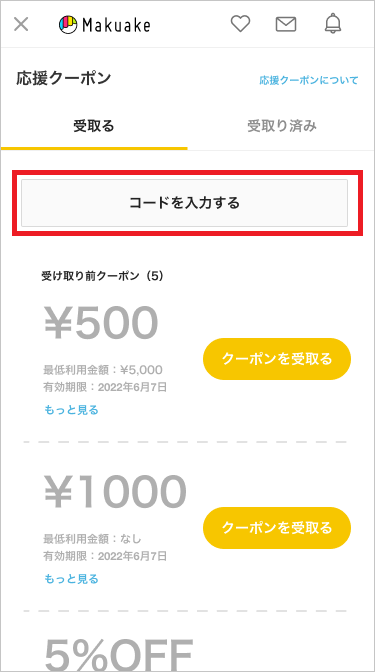Select the 5%OFF coupon heading
375x672 pixels.
[x=119, y=657]
